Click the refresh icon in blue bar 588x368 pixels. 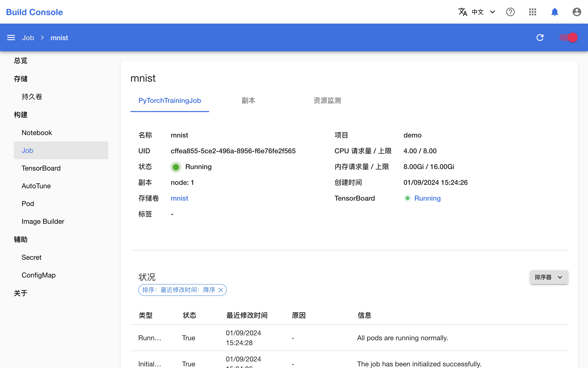540,38
